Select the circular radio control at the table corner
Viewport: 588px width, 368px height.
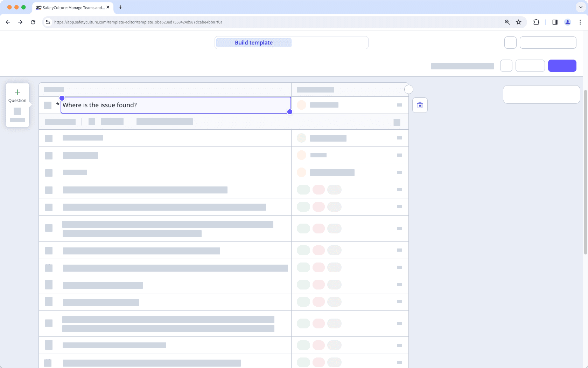(408, 89)
